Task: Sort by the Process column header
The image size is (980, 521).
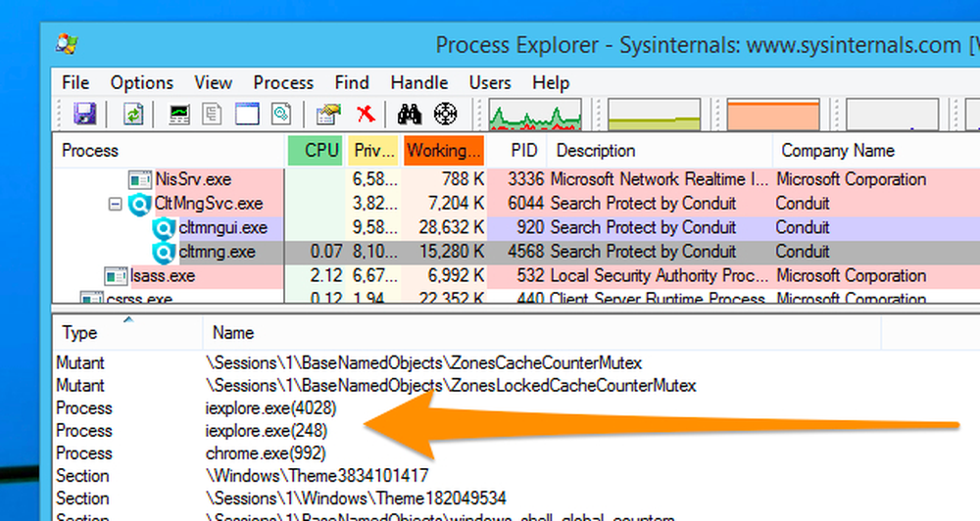Action: (x=169, y=151)
